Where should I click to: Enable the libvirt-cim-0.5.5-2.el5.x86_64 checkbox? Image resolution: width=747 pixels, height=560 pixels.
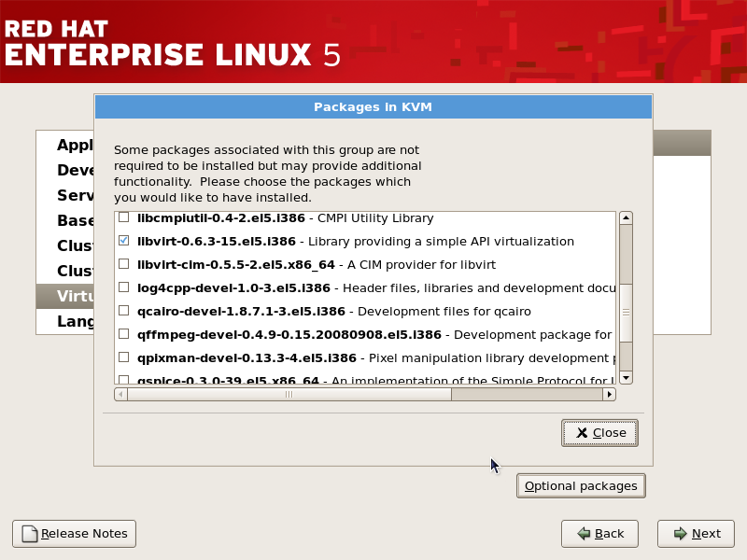coord(124,264)
